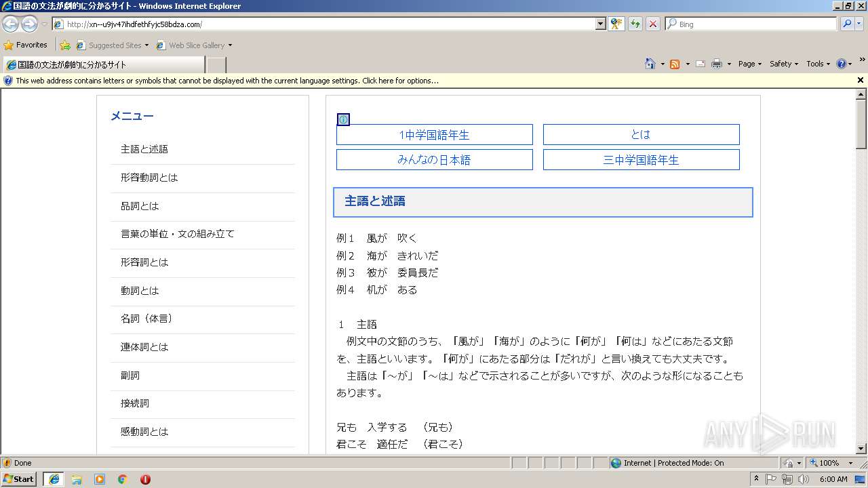This screenshot has height=488, width=868.
Task: Click the Show desktop monitor icon in tray
Action: 860,479
